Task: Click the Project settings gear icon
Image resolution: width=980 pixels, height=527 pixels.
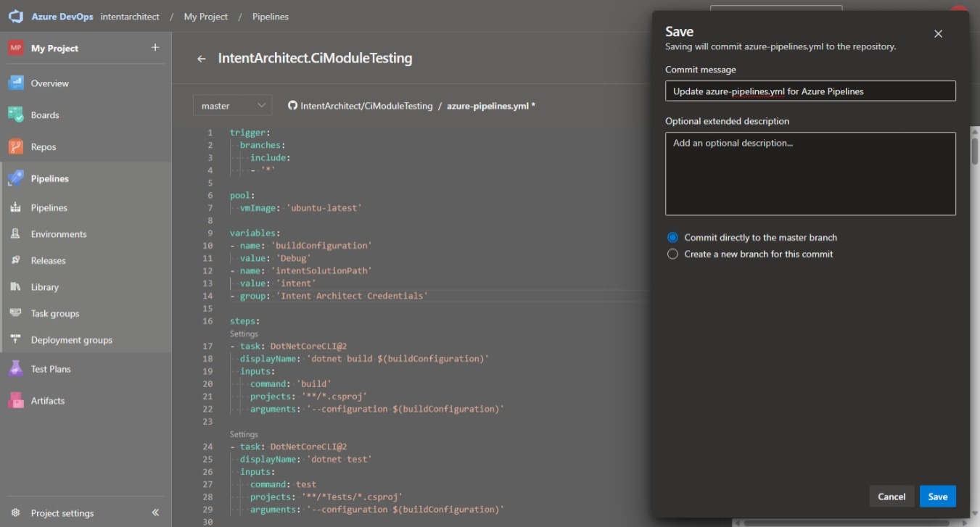Action: tap(16, 513)
